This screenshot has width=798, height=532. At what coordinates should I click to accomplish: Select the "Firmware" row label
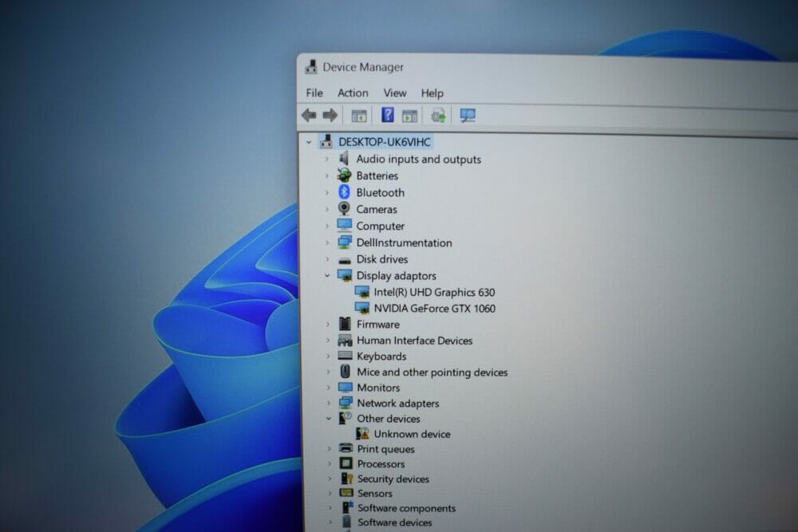click(x=378, y=325)
